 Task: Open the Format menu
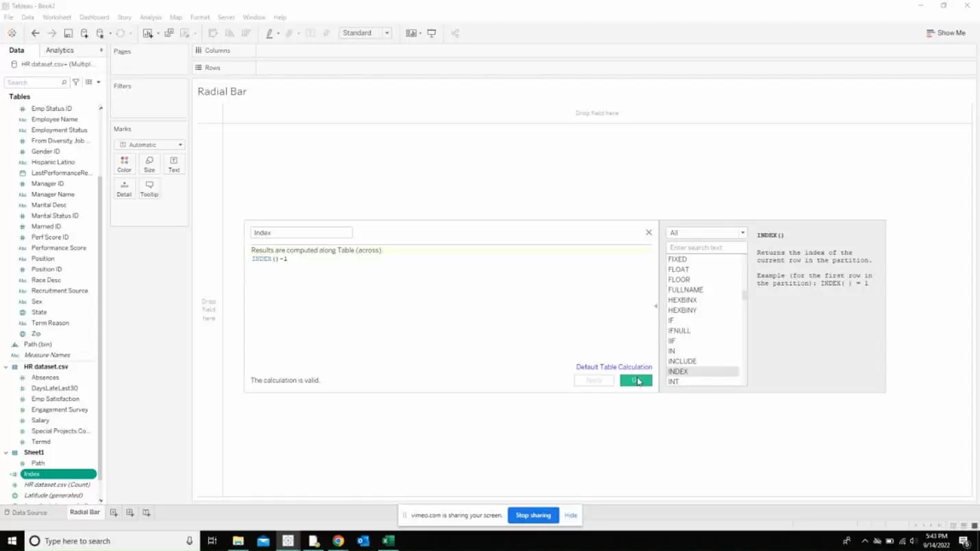point(200,17)
